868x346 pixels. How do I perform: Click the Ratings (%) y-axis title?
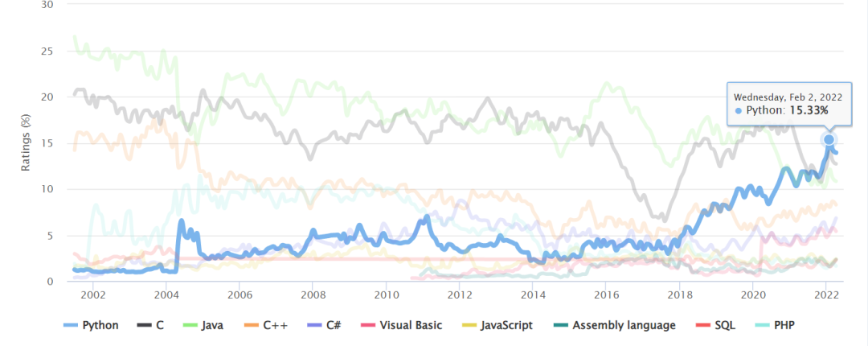point(26,142)
